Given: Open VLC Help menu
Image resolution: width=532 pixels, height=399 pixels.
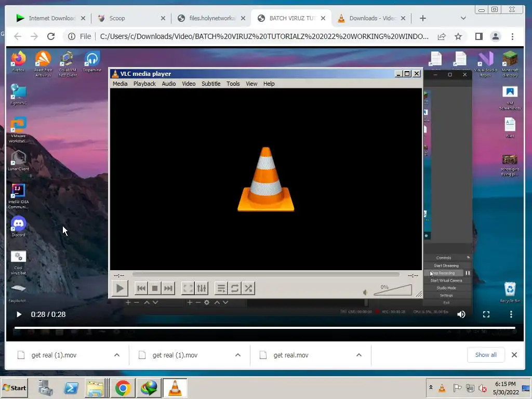Looking at the screenshot, I should click(x=269, y=84).
